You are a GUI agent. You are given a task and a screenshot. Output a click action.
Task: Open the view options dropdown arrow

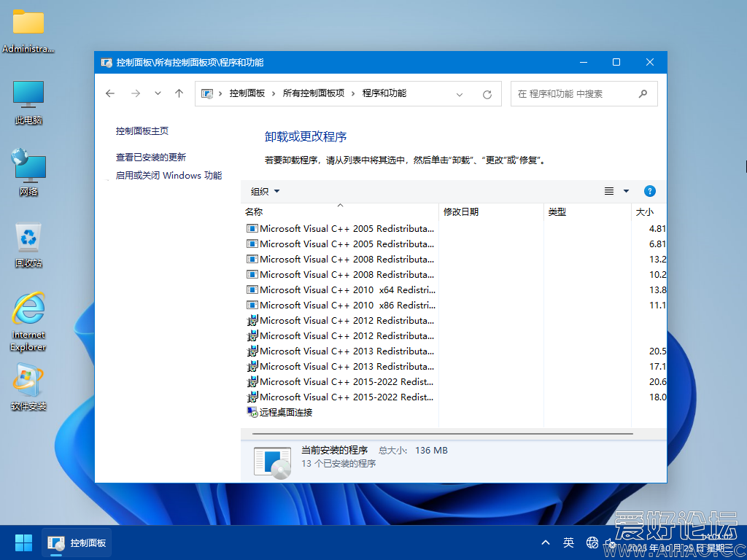click(624, 191)
